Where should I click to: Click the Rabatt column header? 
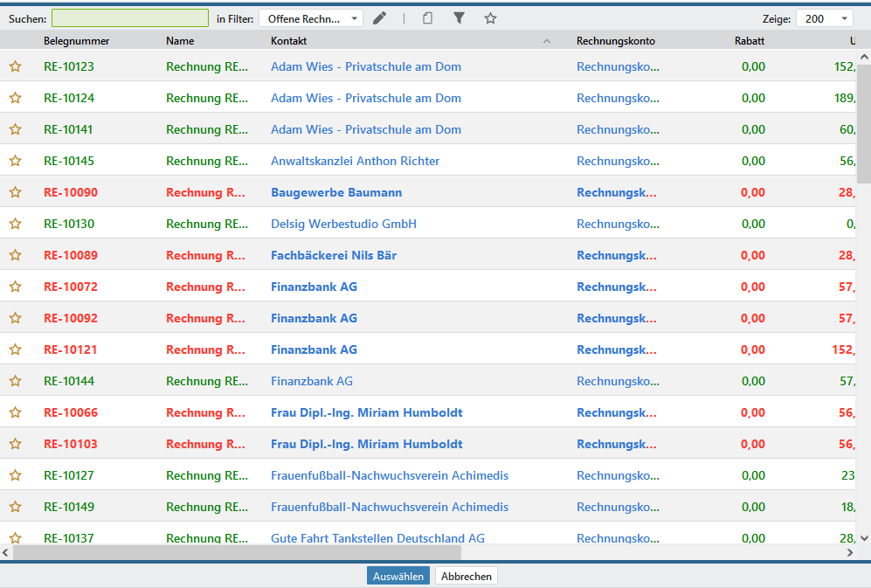tap(749, 41)
